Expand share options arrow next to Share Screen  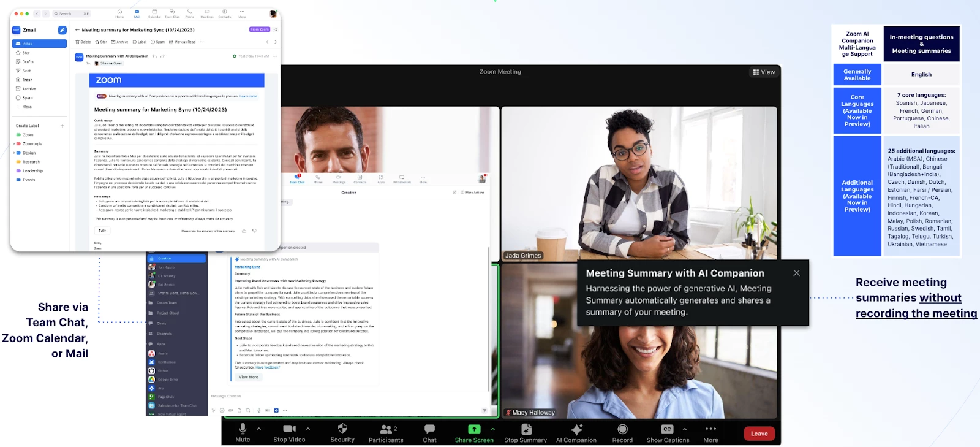(x=492, y=429)
